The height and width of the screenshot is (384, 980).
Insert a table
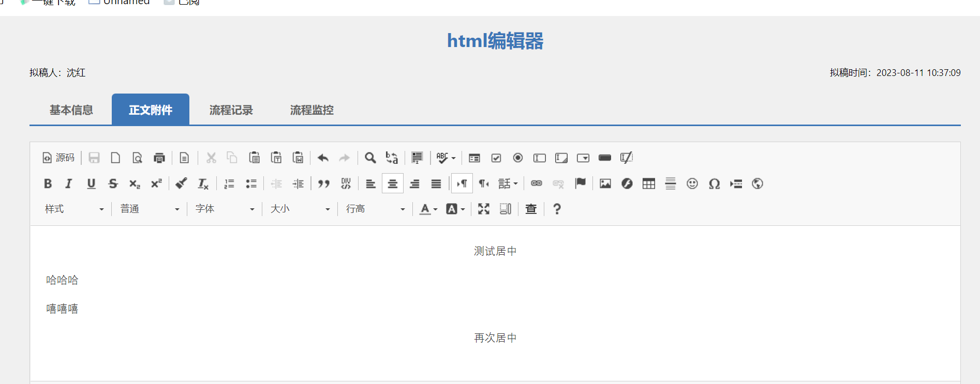(x=649, y=183)
